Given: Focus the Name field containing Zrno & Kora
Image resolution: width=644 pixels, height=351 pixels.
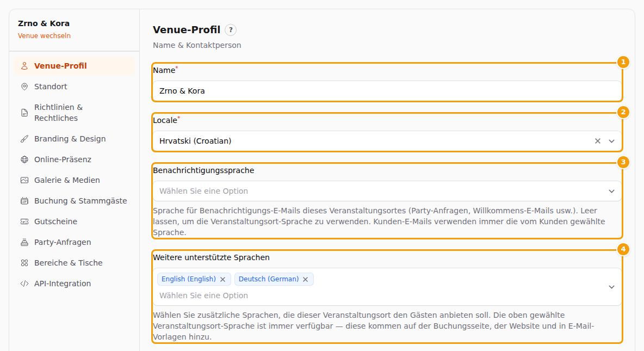Looking at the screenshot, I should point(387,91).
